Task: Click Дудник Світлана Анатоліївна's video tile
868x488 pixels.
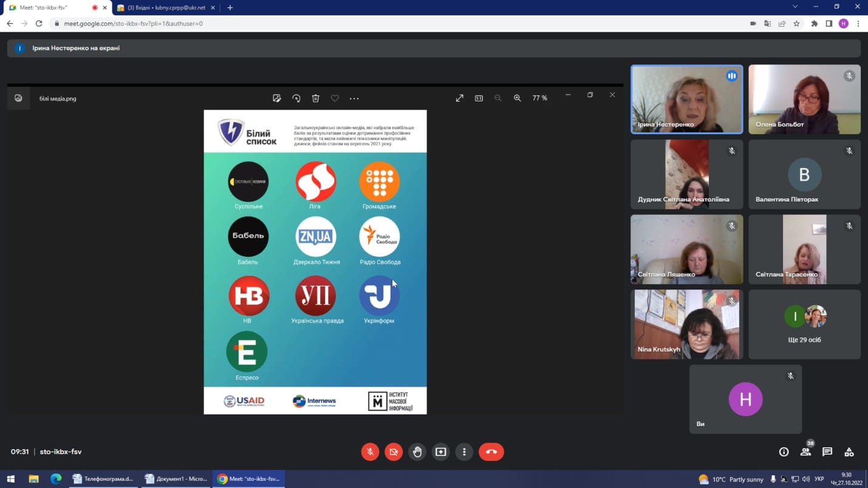Action: pyautogui.click(x=687, y=175)
